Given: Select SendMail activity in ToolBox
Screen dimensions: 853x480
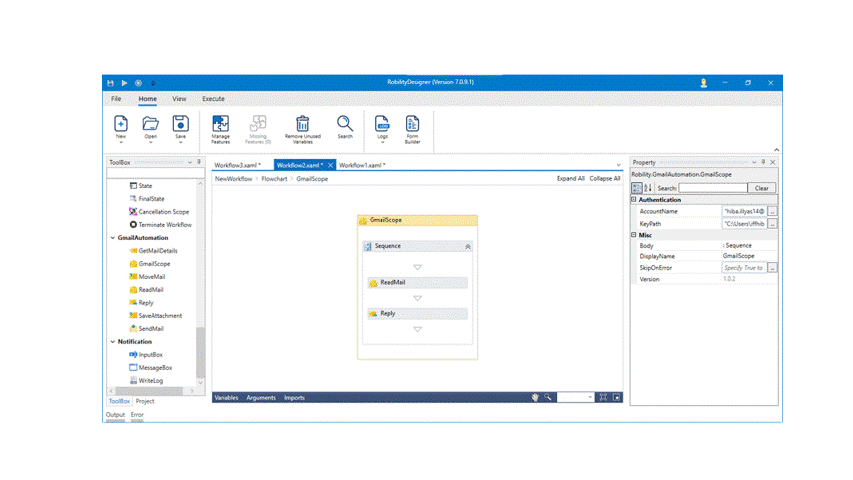Looking at the screenshot, I should point(151,328).
